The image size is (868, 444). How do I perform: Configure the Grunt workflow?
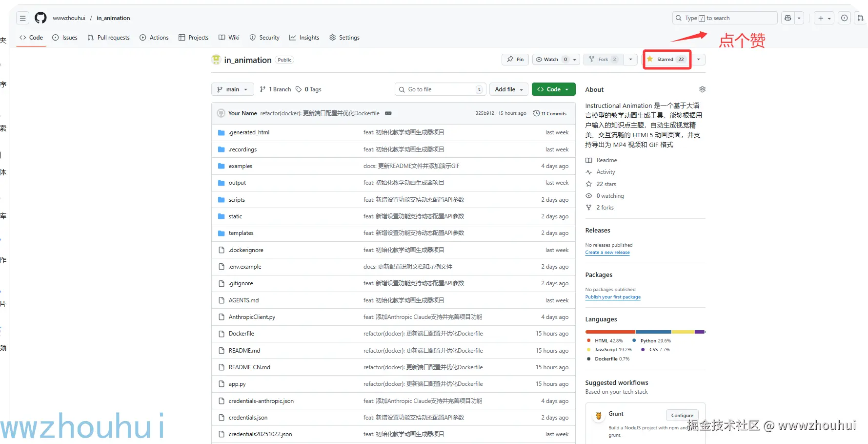pyautogui.click(x=682, y=416)
